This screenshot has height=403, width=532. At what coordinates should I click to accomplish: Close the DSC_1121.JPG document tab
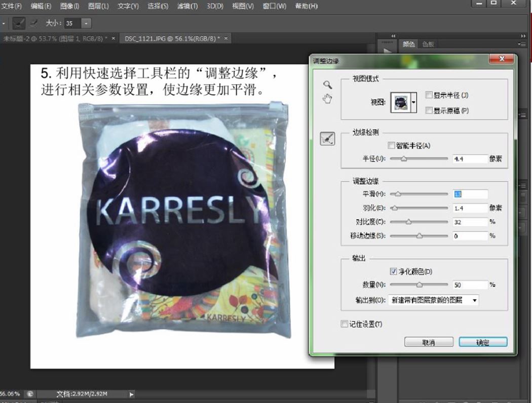pyautogui.click(x=226, y=38)
